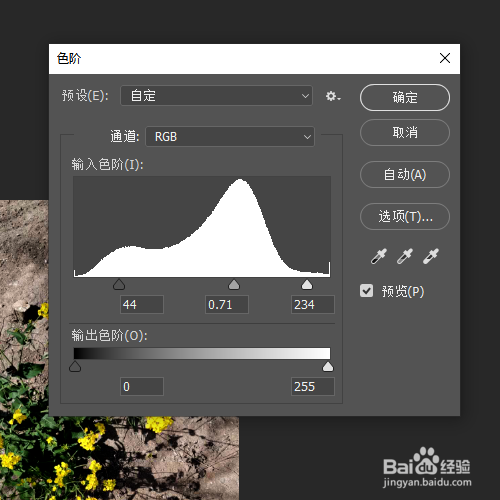Select the gray point eyedropper
The image size is (500, 500).
405,256
